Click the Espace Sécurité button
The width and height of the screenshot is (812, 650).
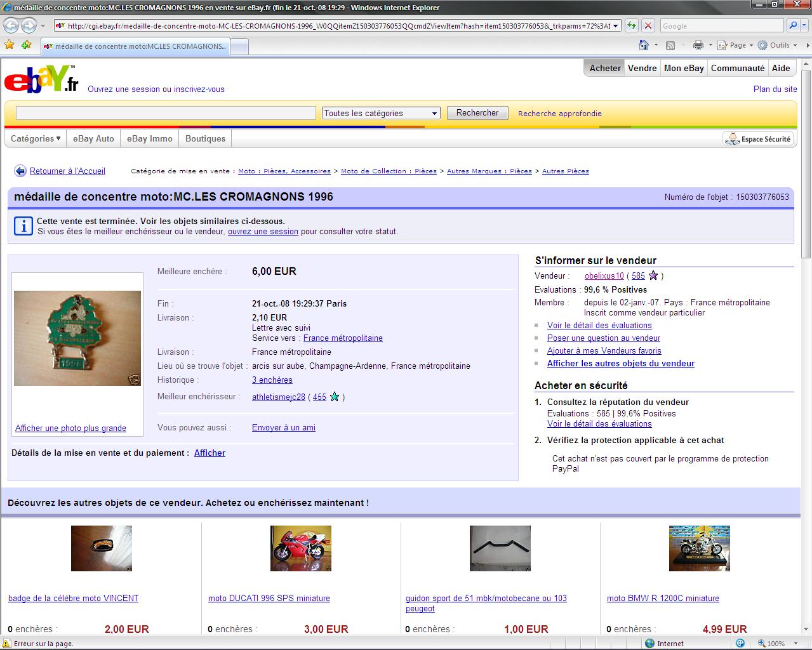click(x=759, y=139)
